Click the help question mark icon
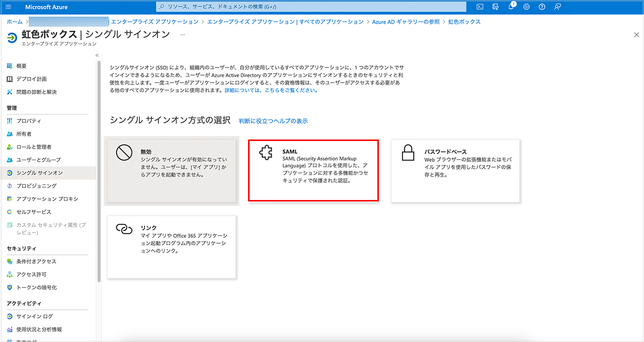Image resolution: width=644 pixels, height=342 pixels. pos(542,7)
